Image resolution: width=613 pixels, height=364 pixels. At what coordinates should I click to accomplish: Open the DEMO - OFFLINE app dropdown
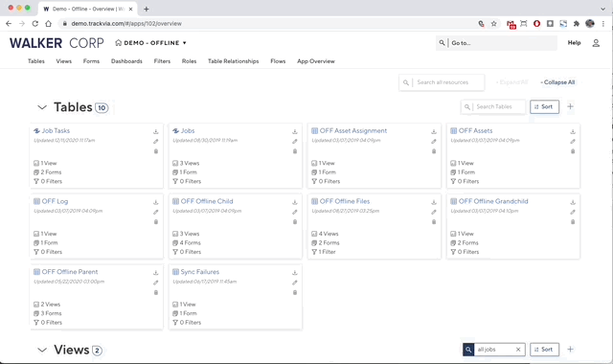click(150, 43)
